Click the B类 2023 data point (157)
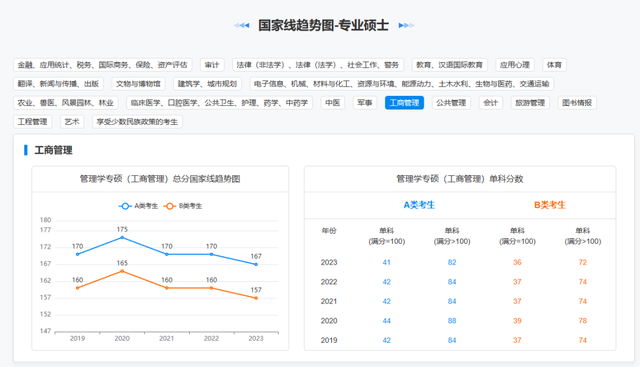Image resolution: width=640 pixels, height=367 pixels. [x=256, y=298]
